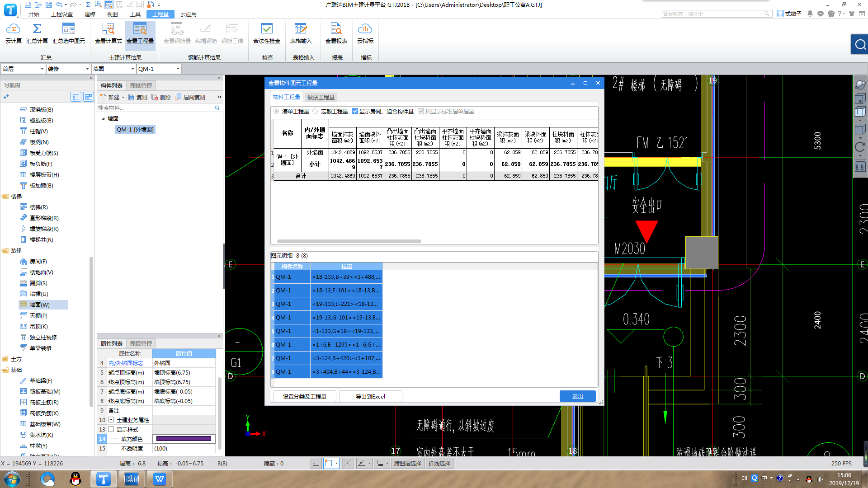This screenshot has height=488, width=868.
Task: Select the 清单工程量 radio button
Action: (x=276, y=111)
